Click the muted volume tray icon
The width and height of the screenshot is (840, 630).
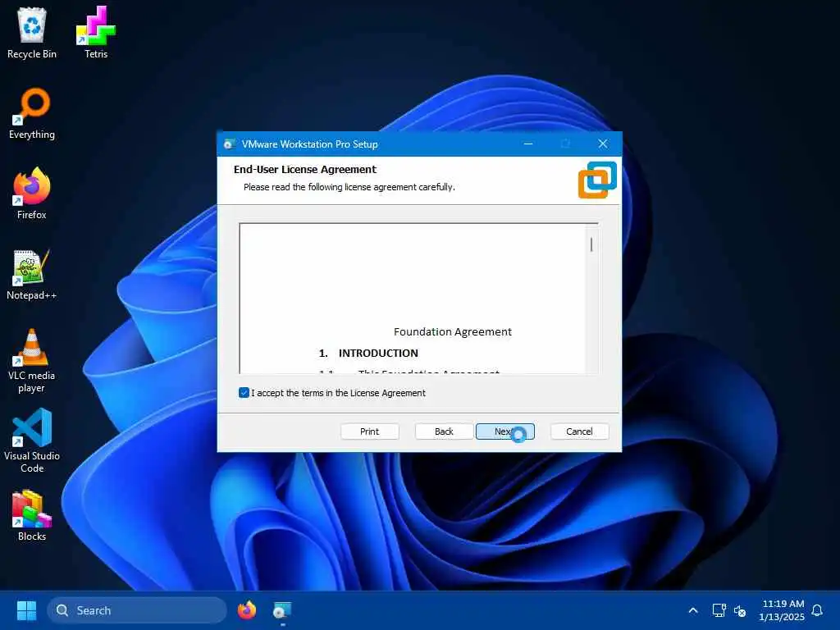[x=740, y=610]
